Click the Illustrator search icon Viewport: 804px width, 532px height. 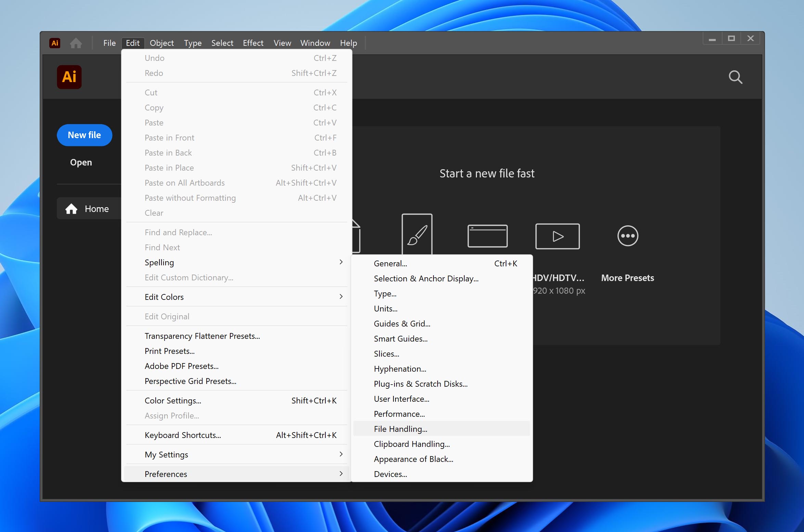pos(735,77)
